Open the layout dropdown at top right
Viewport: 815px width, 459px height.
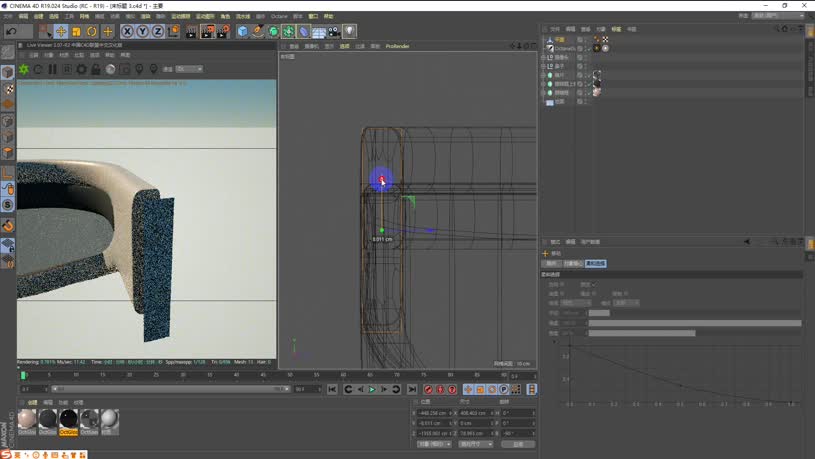click(x=779, y=16)
